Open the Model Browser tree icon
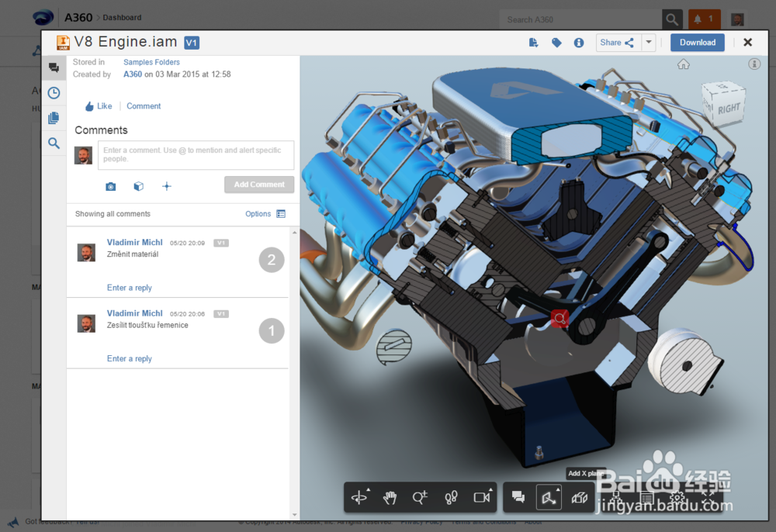Viewport: 776px width, 532px height. 616,497
